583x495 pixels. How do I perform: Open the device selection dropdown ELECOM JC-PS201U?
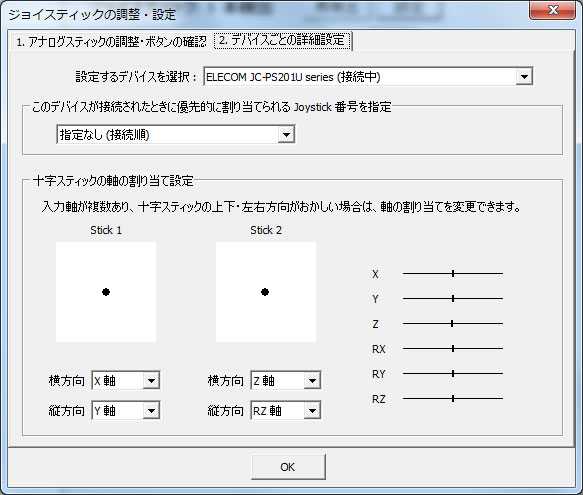point(368,77)
